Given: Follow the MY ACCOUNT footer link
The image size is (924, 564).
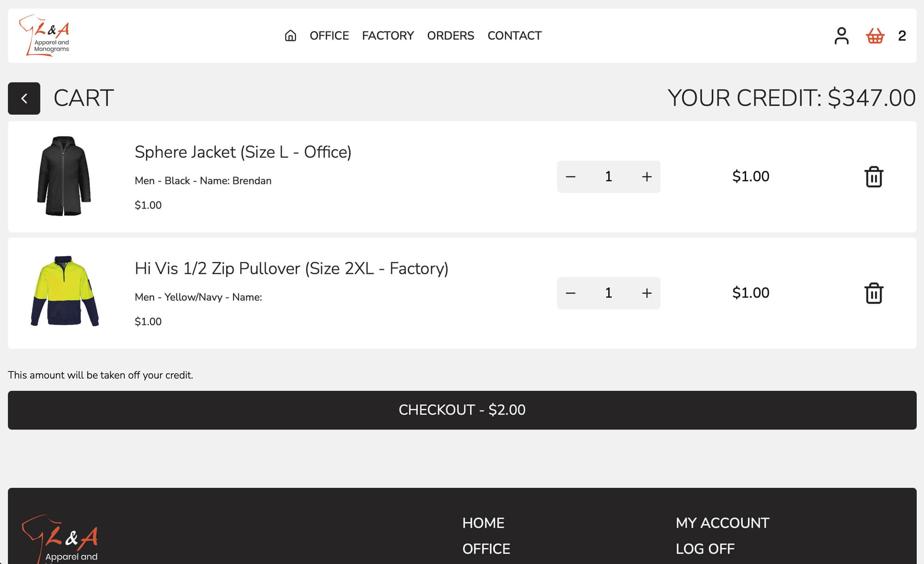Looking at the screenshot, I should click(722, 523).
